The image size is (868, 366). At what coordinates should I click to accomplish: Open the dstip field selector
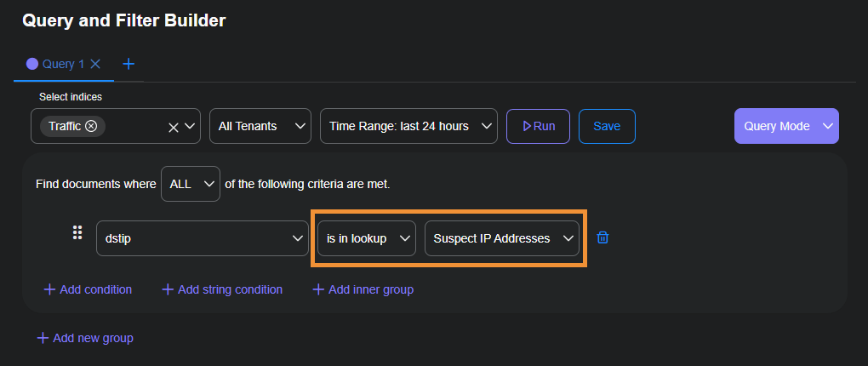click(202, 238)
